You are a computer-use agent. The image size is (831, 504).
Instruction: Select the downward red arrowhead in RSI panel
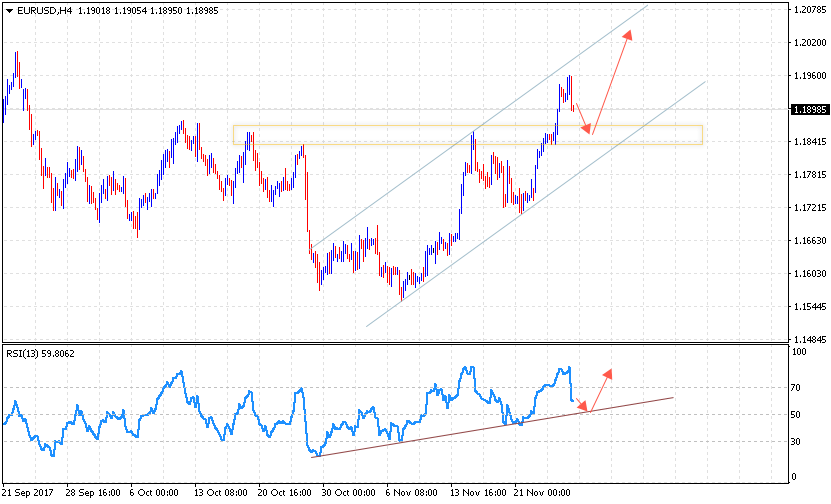[587, 407]
